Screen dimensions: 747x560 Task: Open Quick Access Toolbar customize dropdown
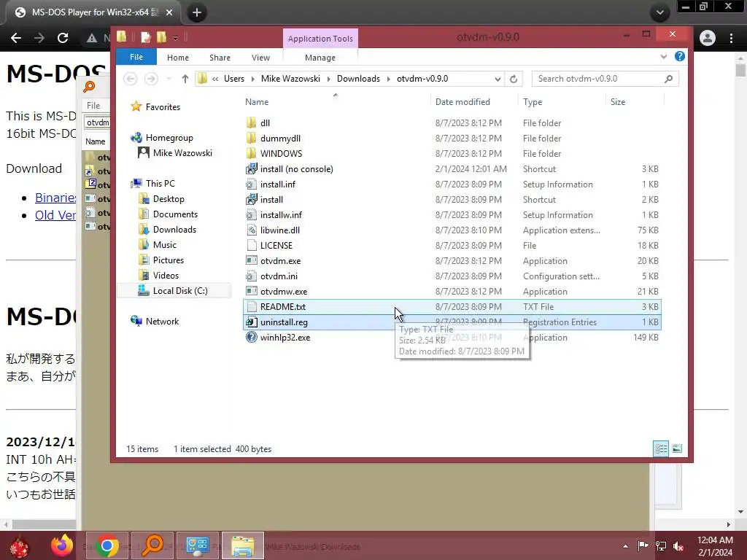[175, 38]
